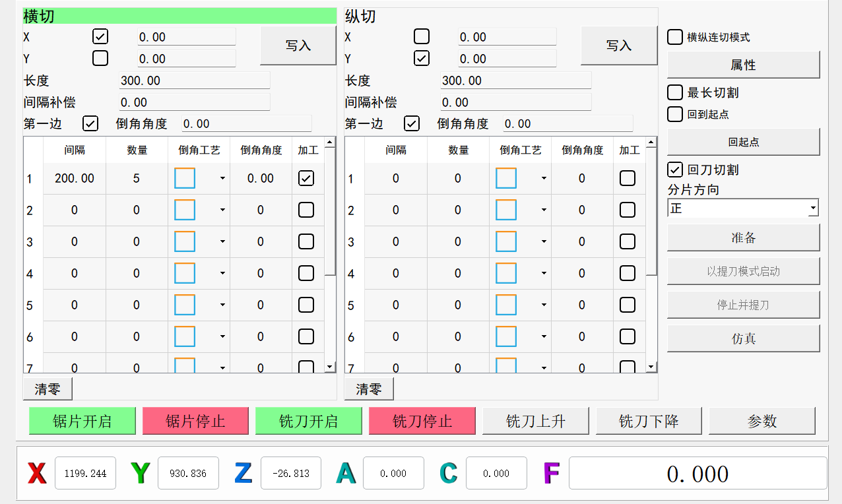The width and height of the screenshot is (842, 504).
Task: Expand 倒角工艺 dropdown arrow in 横切 row 2
Action: pos(222,210)
